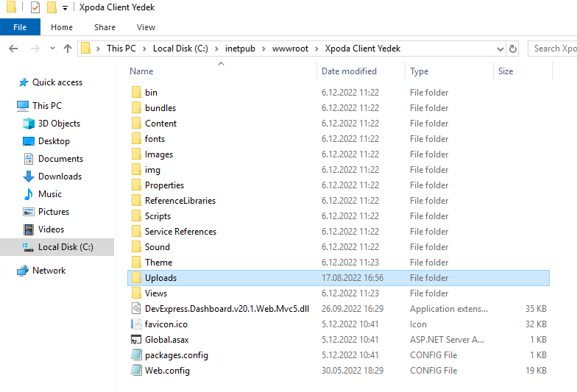
Task: Open Downloads in the navigation pane
Action: pyautogui.click(x=60, y=177)
